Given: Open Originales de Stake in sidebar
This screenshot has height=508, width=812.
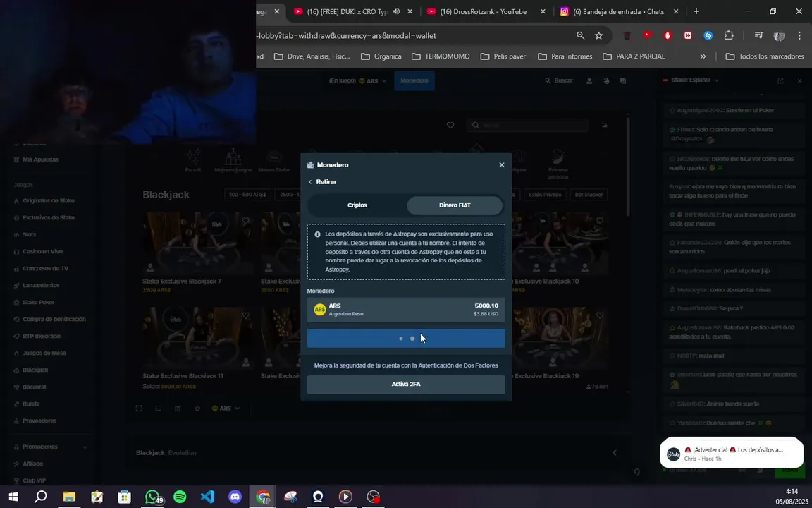Looking at the screenshot, I should point(48,200).
